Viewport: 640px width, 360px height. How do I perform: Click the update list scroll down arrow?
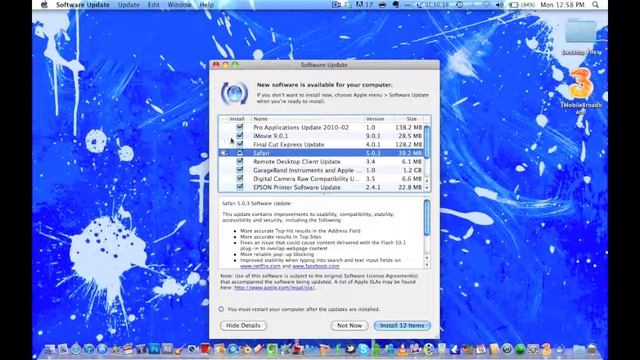(x=427, y=188)
